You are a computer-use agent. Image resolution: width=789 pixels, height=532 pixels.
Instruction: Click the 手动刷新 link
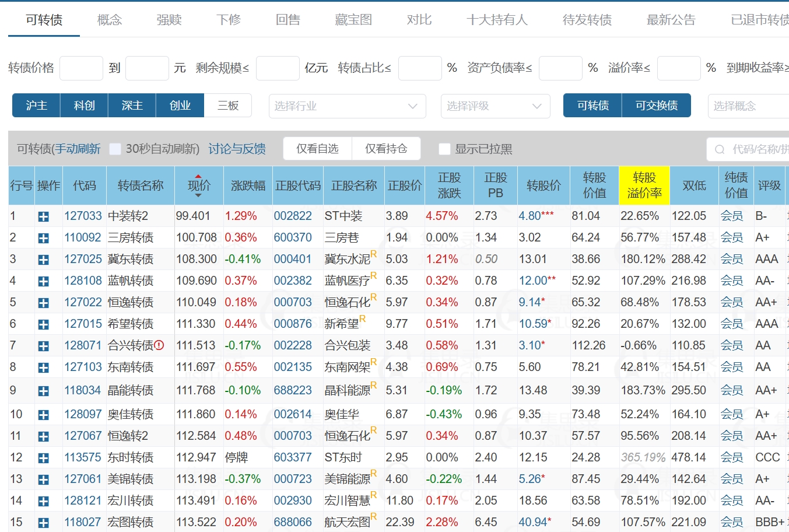pyautogui.click(x=78, y=149)
